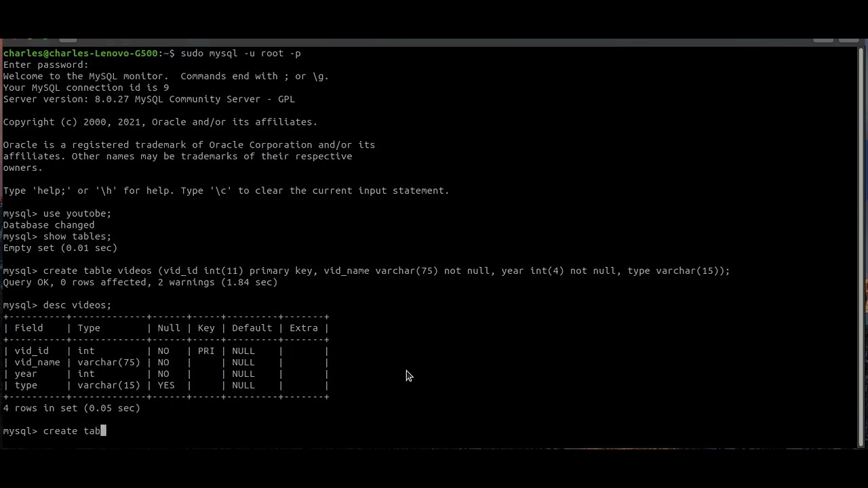Click the 'owners.' line

point(23,168)
